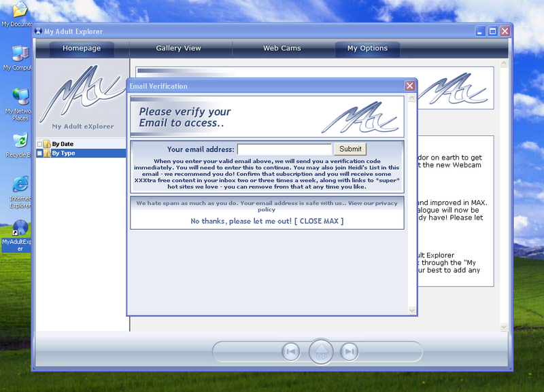This screenshot has height=392, width=544.
Task: Select the By Date tree item
Action: point(63,144)
